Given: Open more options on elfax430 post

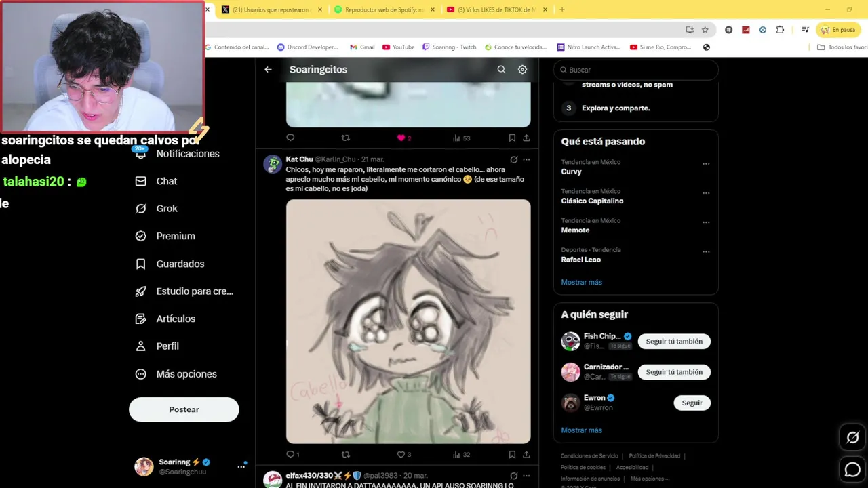Looking at the screenshot, I should pyautogui.click(x=526, y=476).
